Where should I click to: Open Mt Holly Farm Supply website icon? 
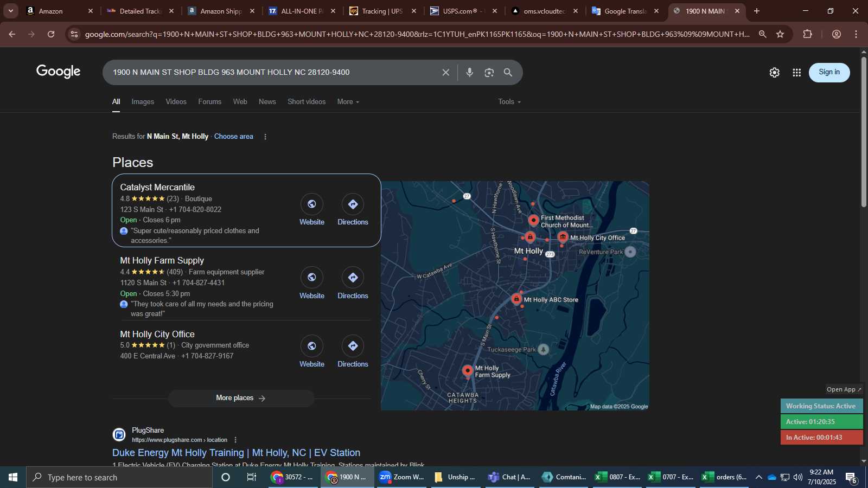[x=312, y=278]
